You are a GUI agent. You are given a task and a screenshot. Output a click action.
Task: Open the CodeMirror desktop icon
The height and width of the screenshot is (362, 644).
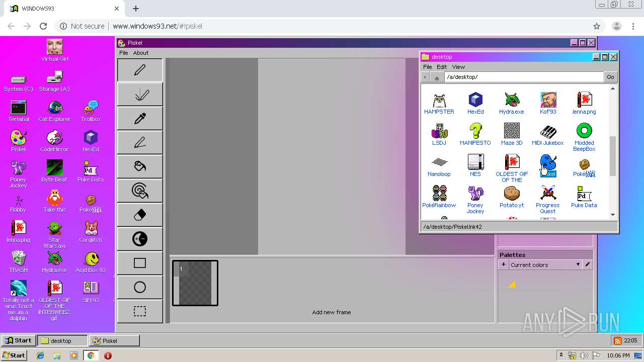pos(54,141)
